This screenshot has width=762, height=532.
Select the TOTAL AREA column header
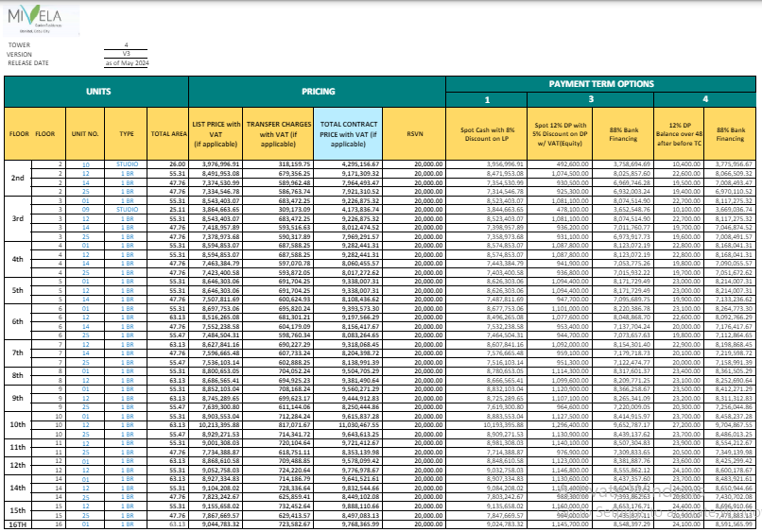(x=168, y=134)
